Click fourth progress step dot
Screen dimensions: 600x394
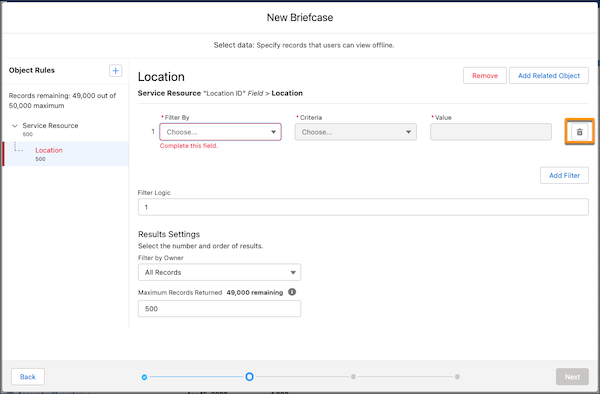click(x=457, y=377)
